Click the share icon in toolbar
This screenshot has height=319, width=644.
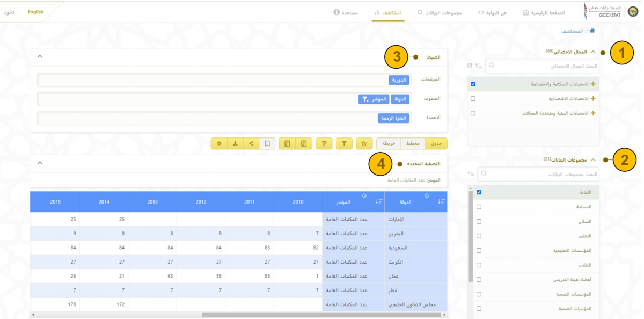pos(251,143)
